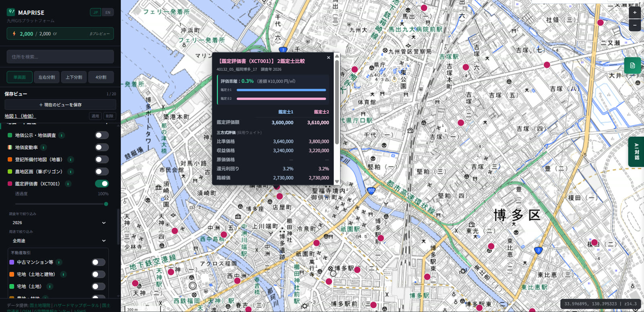This screenshot has width=644, height=312.
Task: Switch language to EN
Action: (108, 12)
